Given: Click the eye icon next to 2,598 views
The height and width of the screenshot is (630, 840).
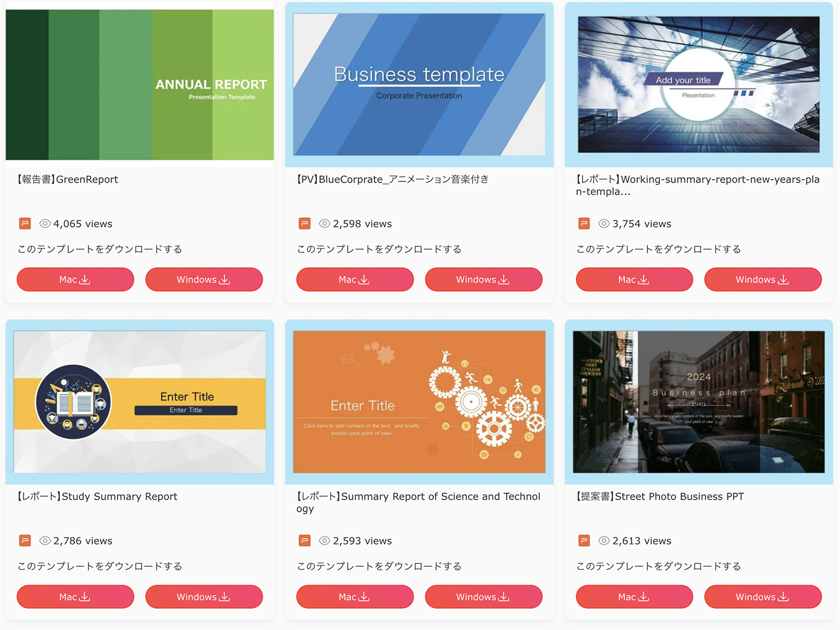Looking at the screenshot, I should 324,223.
